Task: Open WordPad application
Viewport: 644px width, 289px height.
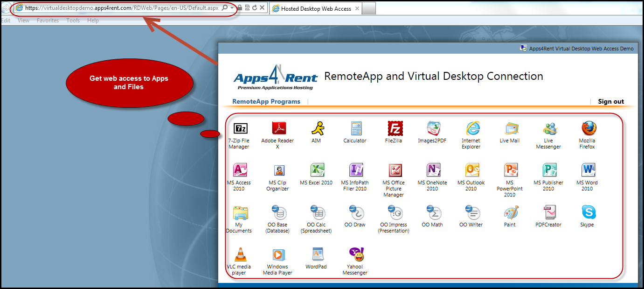Action: 317,254
